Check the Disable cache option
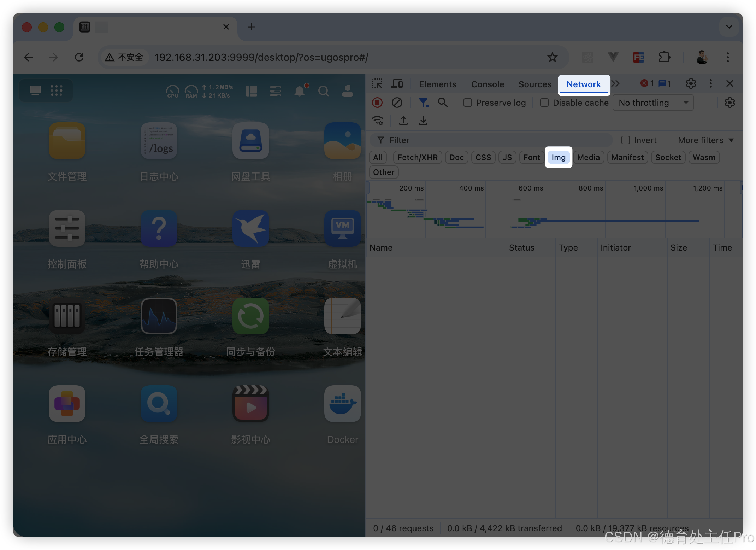This screenshot has width=756, height=550. 544,103
